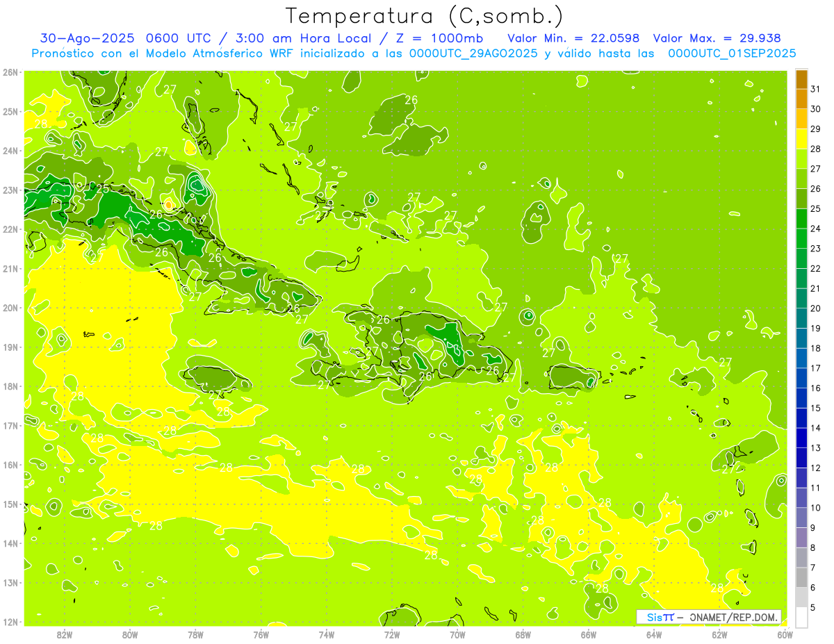Click the '82W' longitude axis label
This screenshot has height=644, width=834.
(x=65, y=634)
